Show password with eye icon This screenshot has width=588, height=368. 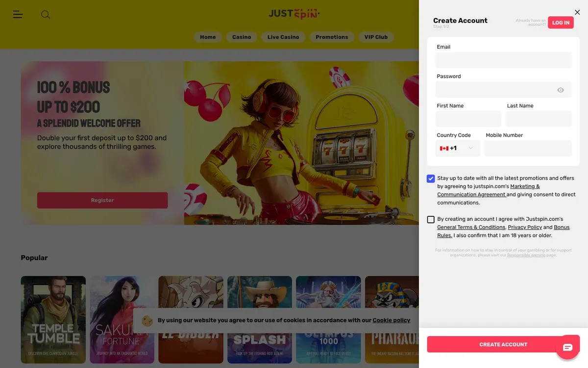[x=561, y=90]
